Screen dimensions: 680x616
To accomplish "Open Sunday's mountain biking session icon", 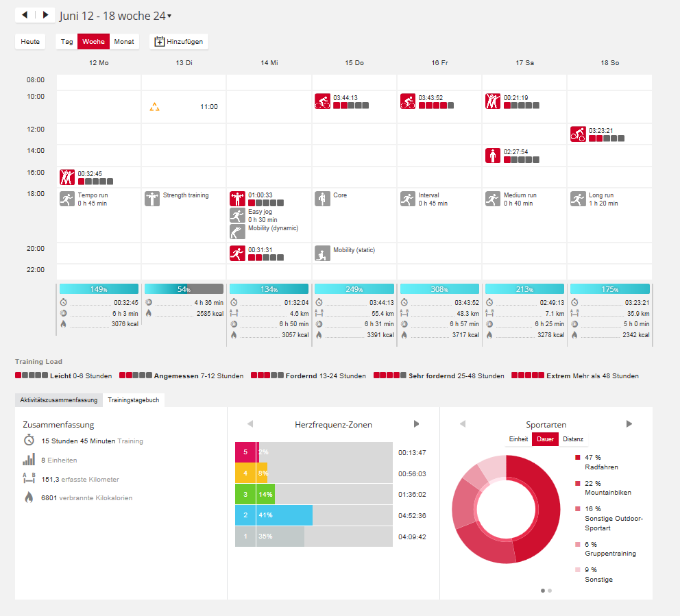I will 578,134.
